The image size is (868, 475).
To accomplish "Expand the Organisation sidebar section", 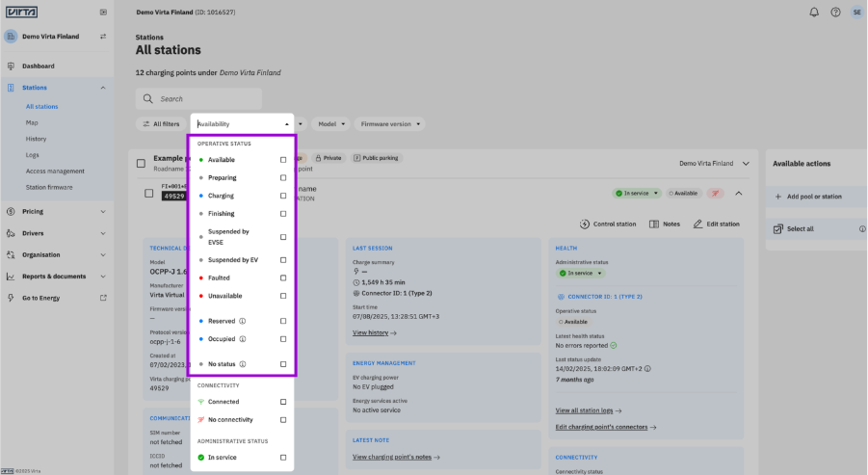I will point(103,255).
